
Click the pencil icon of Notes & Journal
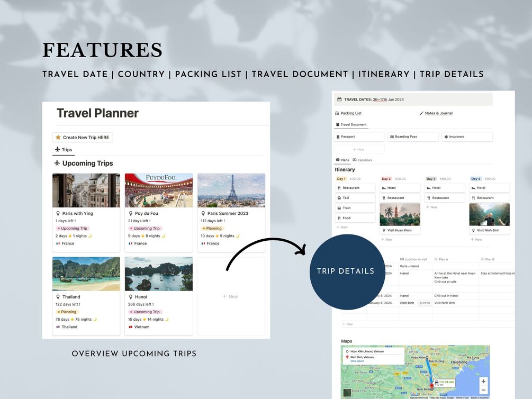tap(422, 113)
